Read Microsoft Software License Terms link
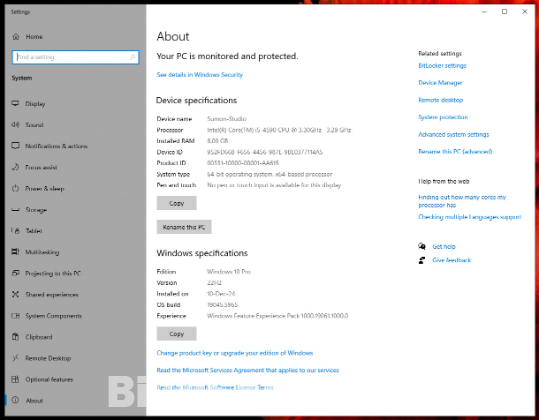 coord(215,387)
